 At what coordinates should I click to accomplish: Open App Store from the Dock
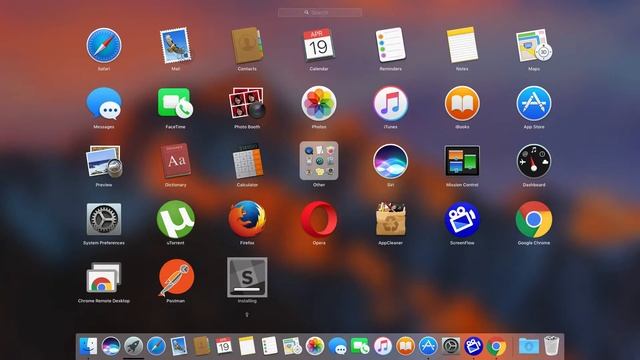[x=428, y=347]
